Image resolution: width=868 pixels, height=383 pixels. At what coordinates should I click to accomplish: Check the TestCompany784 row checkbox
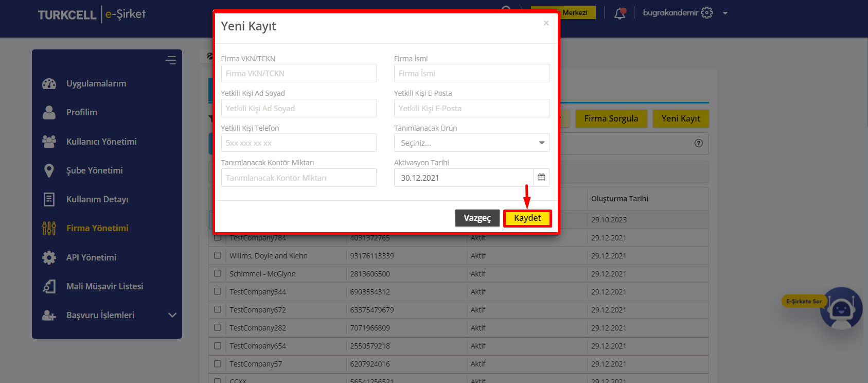tap(218, 238)
